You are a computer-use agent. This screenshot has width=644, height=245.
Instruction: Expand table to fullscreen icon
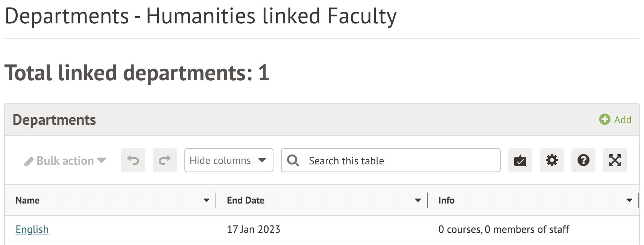pyautogui.click(x=615, y=161)
